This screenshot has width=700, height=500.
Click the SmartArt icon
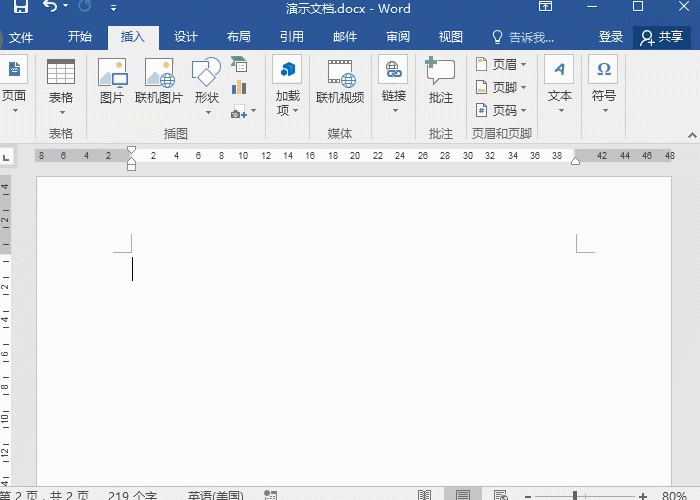(239, 65)
